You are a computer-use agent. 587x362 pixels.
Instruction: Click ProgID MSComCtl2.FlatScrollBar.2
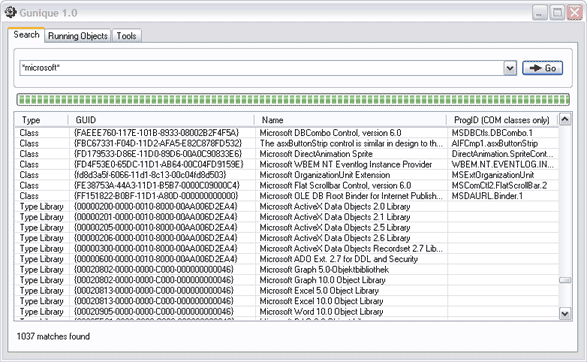(499, 185)
